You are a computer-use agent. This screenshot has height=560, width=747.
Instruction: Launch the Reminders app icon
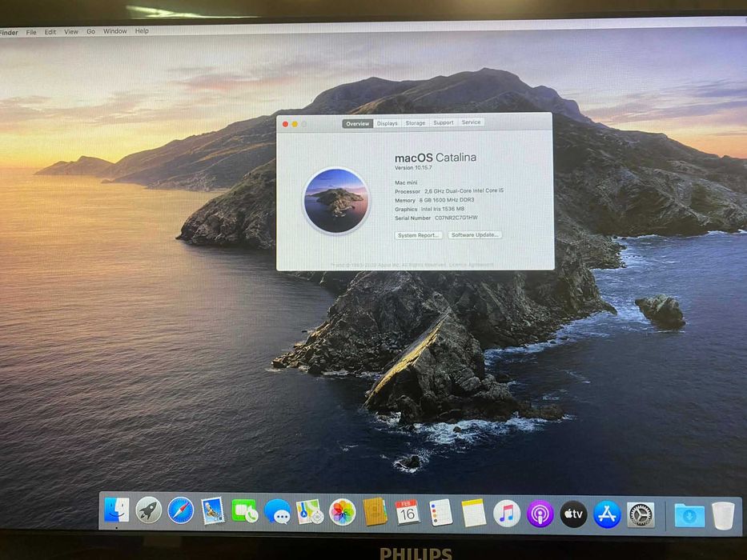(x=440, y=513)
